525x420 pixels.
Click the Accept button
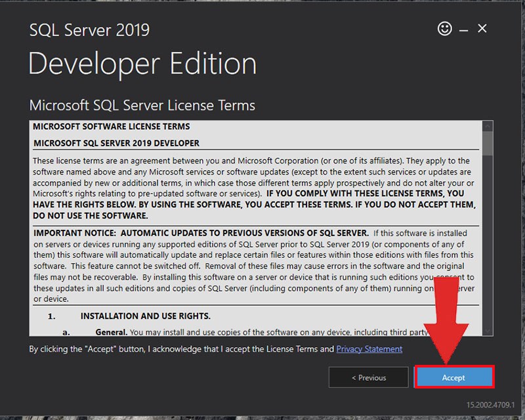pyautogui.click(x=454, y=377)
